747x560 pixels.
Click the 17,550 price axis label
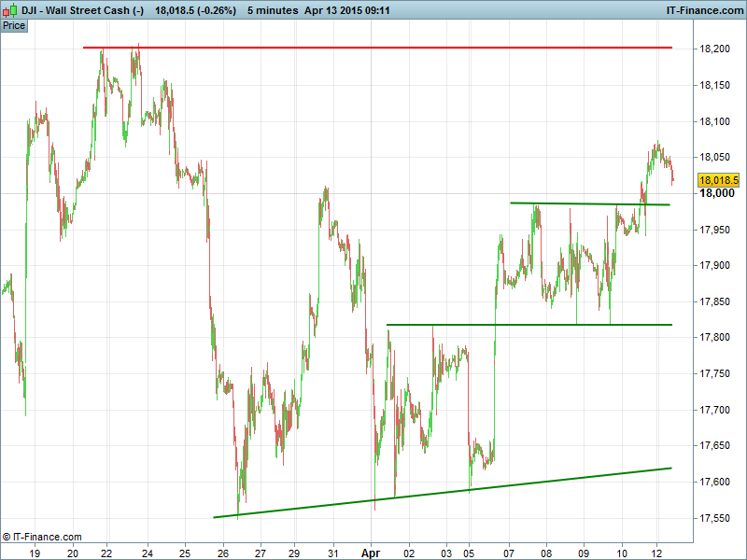[714, 518]
